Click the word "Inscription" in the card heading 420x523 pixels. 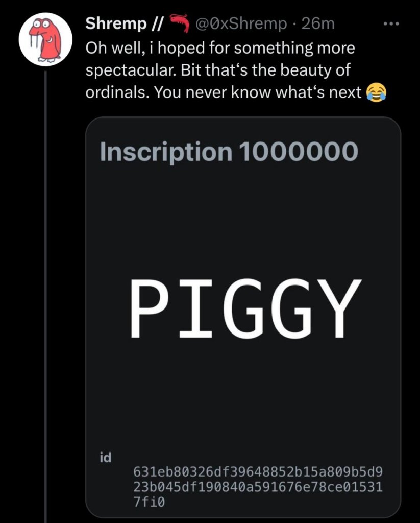point(165,152)
